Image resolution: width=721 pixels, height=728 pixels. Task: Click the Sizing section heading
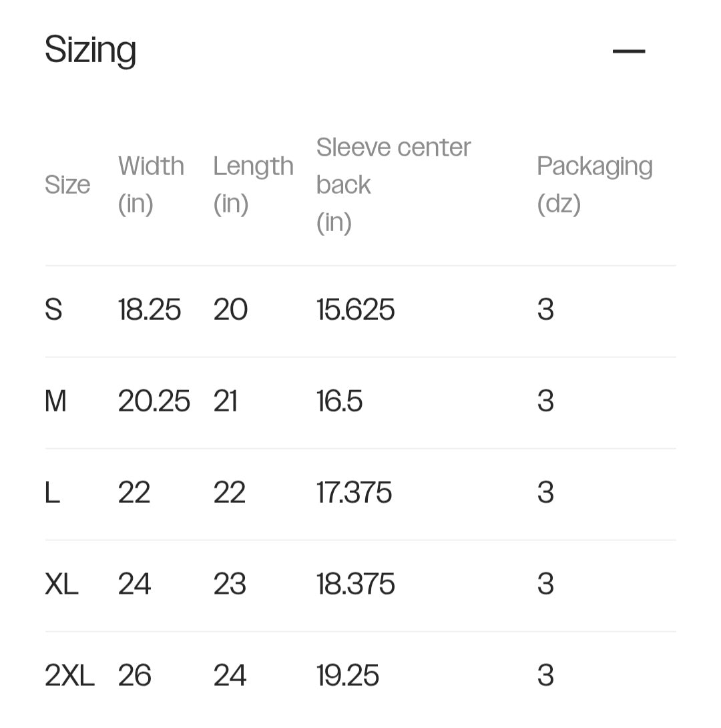pos(90,50)
